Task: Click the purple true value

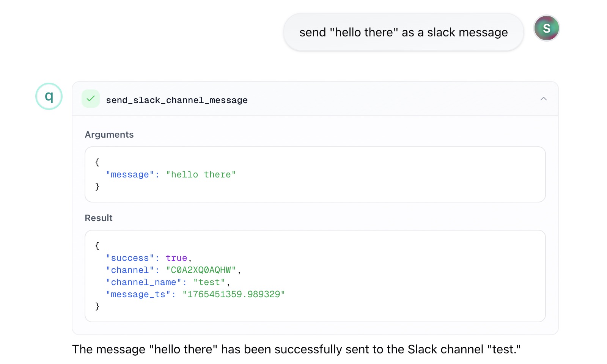Action: coord(176,258)
